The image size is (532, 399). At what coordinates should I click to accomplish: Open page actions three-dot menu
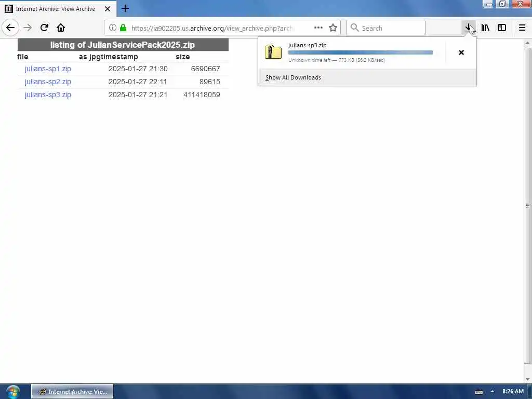[x=318, y=28]
